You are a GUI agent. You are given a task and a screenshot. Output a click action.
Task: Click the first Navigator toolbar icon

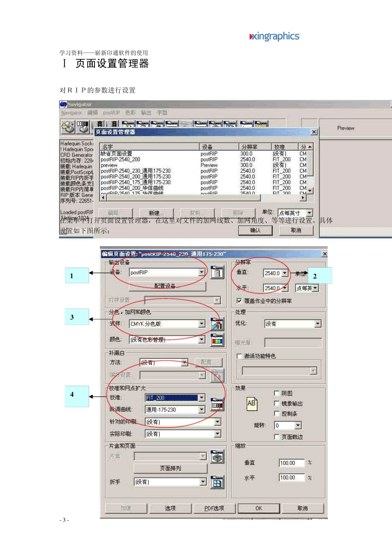click(x=68, y=127)
